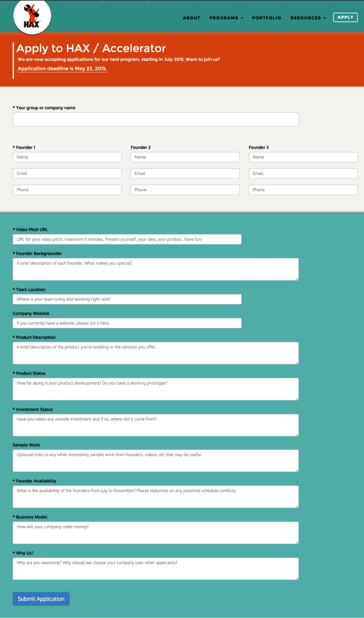The width and height of the screenshot is (364, 618).
Task: Expand the Programs dropdown menu
Action: click(226, 18)
